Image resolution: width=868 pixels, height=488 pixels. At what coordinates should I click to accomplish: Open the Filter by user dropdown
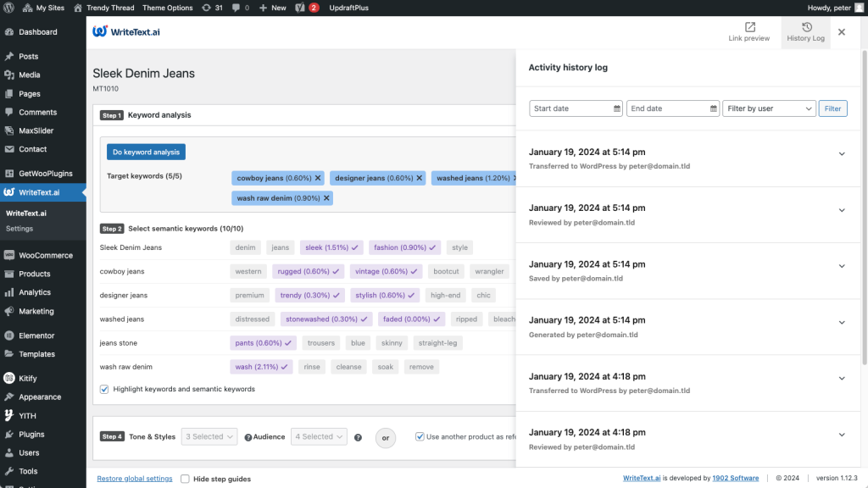pyautogui.click(x=769, y=108)
